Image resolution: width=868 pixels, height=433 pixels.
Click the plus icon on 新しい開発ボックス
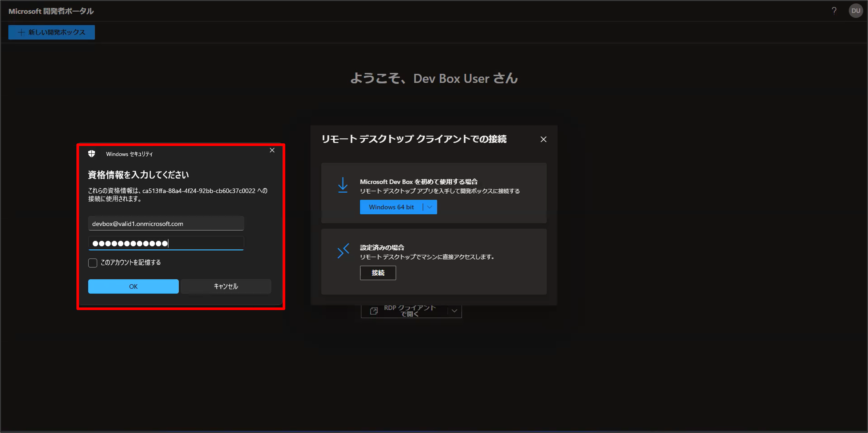tap(21, 32)
